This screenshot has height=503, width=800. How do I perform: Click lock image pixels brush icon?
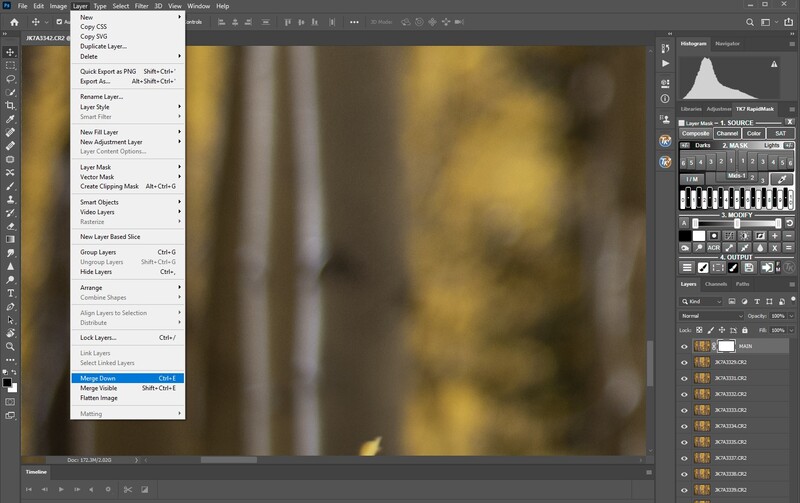pyautogui.click(x=711, y=330)
